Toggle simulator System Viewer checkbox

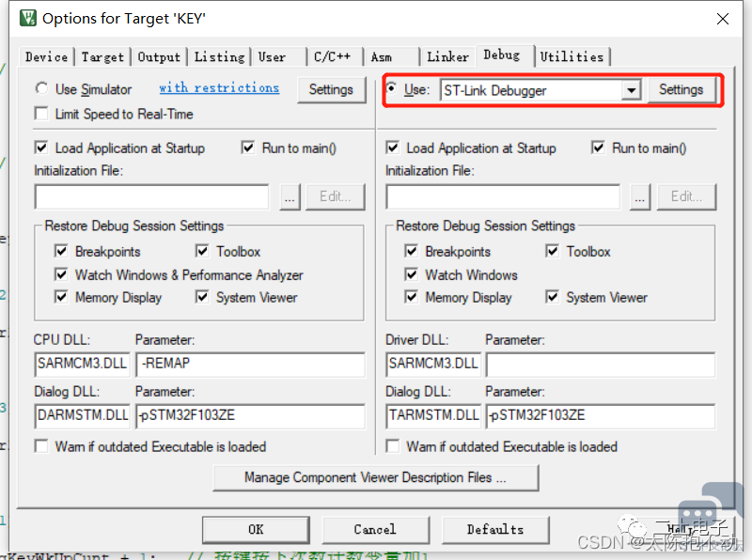(x=202, y=297)
